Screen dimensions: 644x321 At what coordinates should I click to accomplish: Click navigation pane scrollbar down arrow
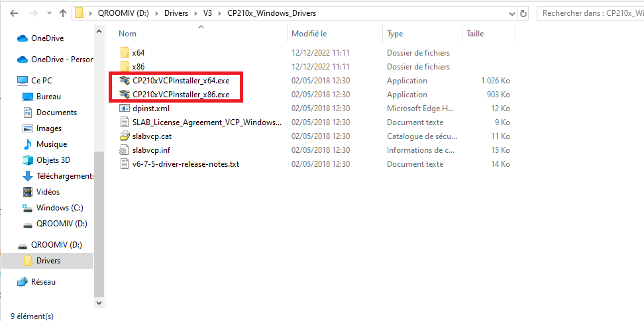click(99, 303)
